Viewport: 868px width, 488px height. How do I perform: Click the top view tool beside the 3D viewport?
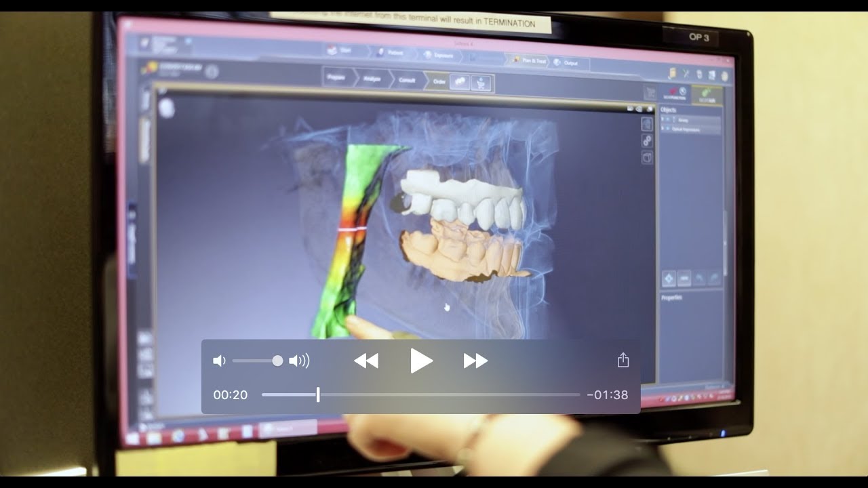pos(647,125)
